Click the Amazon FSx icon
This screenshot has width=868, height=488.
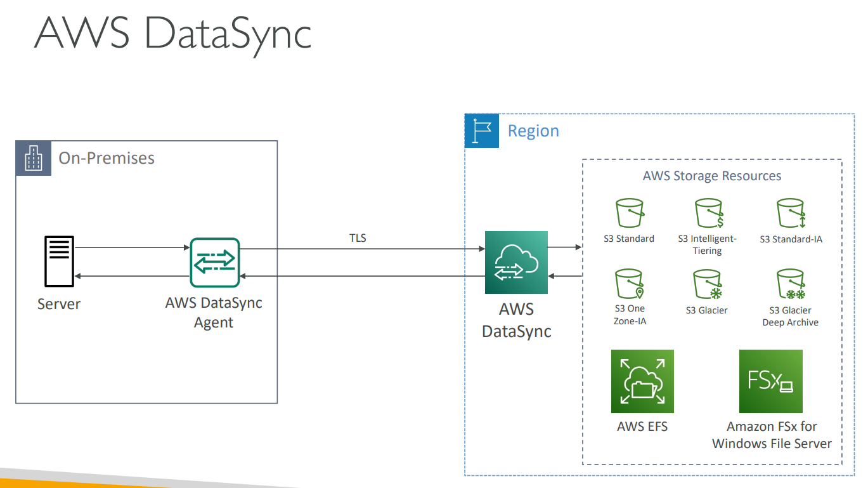pyautogui.click(x=770, y=381)
